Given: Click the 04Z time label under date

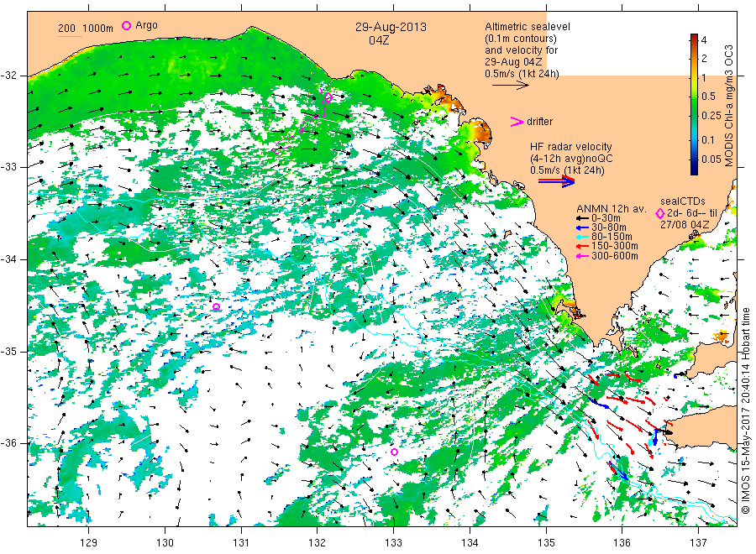Looking at the screenshot, I should (x=379, y=40).
